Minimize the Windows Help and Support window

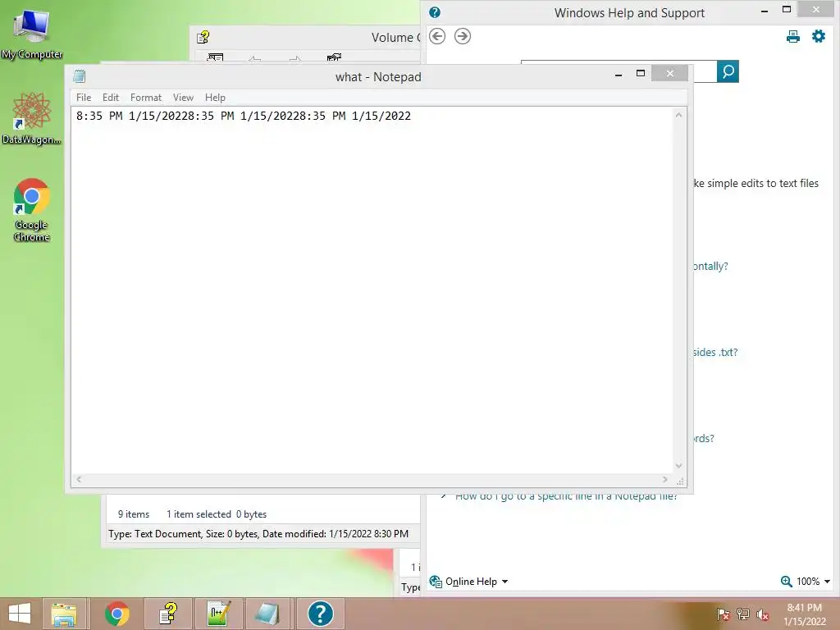coord(765,11)
